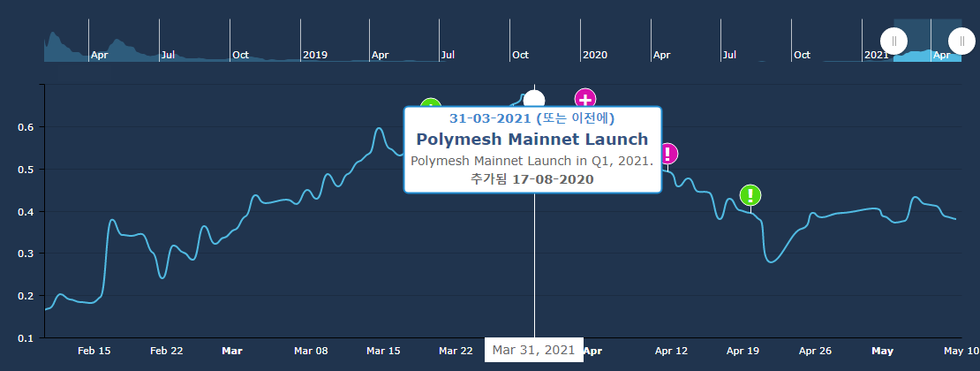Click the 2021 label in the overview navigator
This screenshot has width=980, height=371.
pos(876,55)
